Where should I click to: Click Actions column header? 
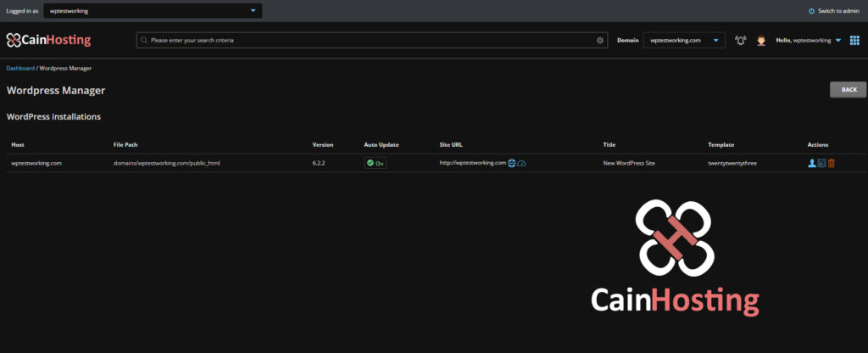(818, 144)
